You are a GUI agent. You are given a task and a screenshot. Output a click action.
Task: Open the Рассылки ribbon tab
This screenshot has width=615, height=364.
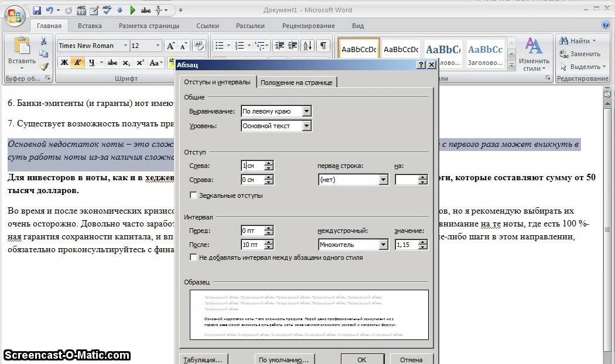pyautogui.click(x=250, y=26)
